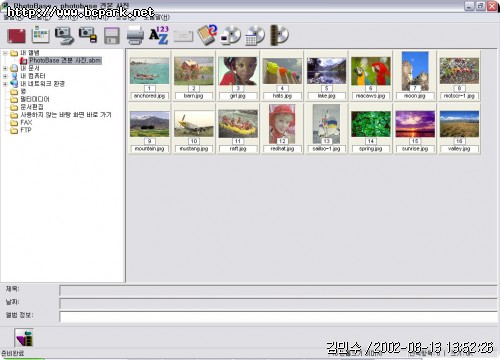Select the sunrise.jpg thumbnail image

click(x=415, y=124)
